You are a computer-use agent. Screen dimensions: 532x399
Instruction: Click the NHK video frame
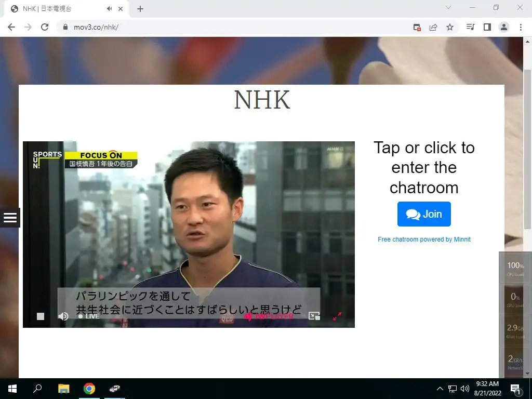coord(189,234)
